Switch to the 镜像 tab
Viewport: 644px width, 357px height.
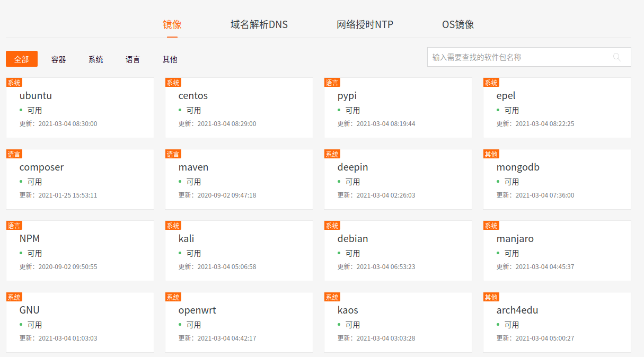pos(172,24)
